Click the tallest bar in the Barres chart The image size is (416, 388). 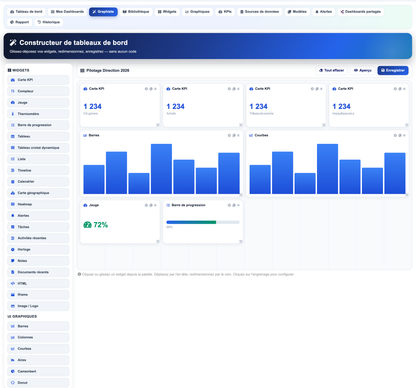click(161, 169)
